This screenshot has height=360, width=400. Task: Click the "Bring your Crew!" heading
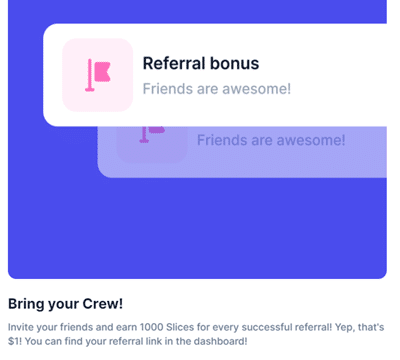click(65, 304)
